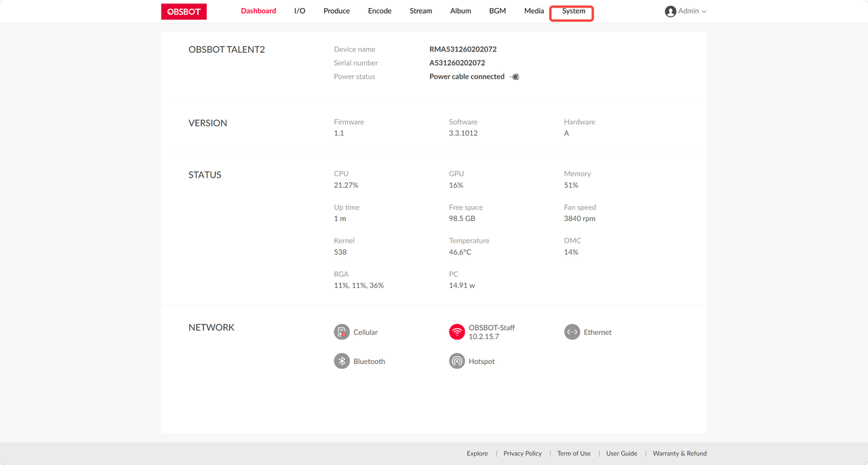Click the GPU value 16%
868x465 pixels.
click(456, 185)
